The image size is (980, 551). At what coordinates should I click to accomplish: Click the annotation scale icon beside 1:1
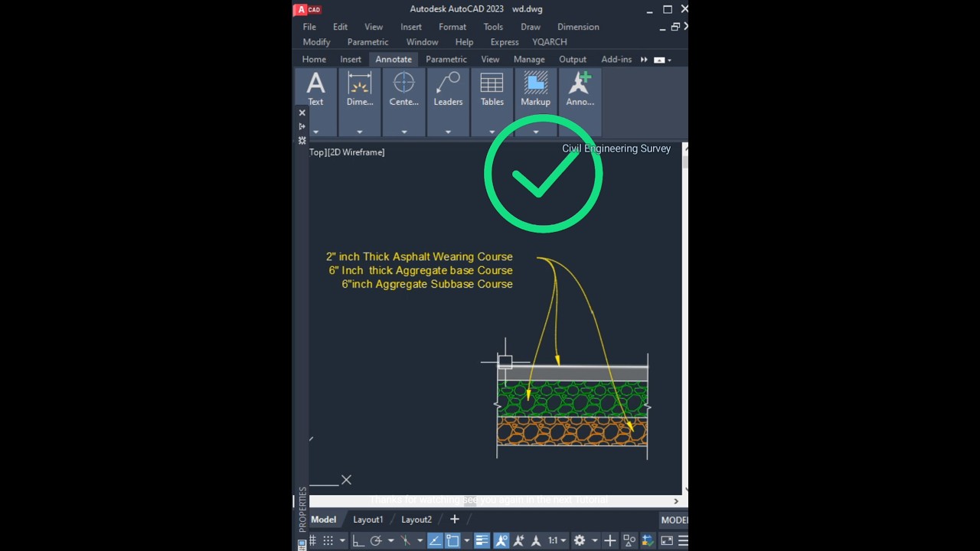point(536,540)
